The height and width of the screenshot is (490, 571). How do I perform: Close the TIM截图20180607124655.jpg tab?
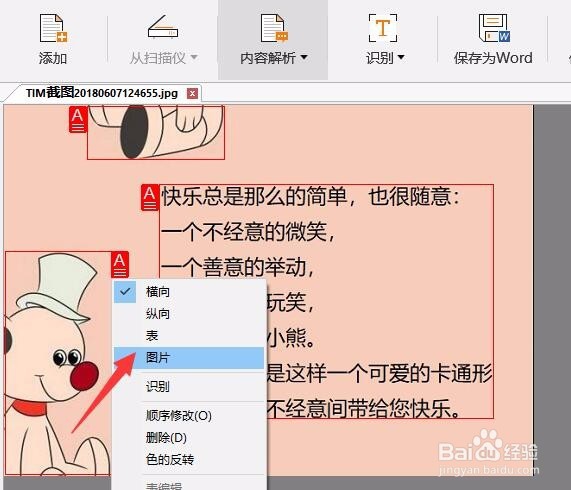[192, 94]
